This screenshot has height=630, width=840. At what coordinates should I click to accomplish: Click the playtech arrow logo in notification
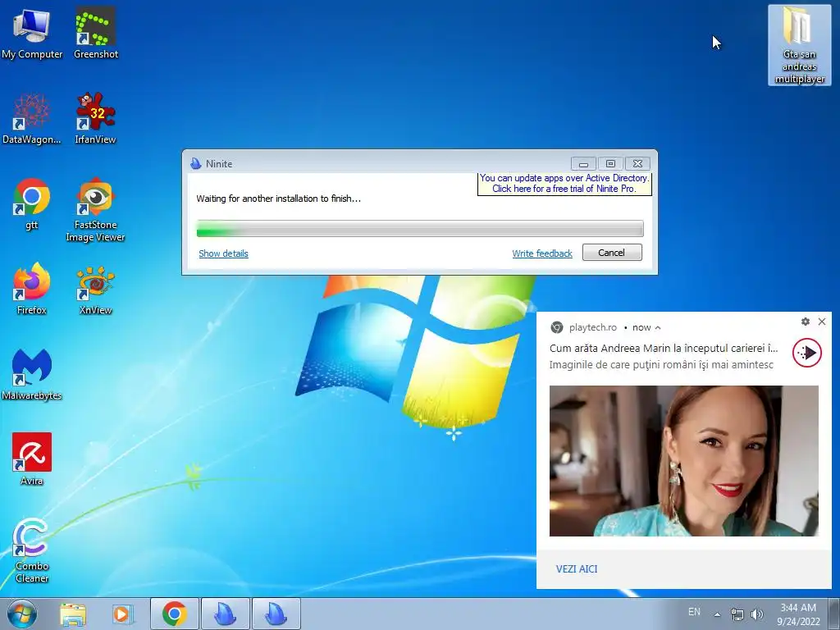click(x=807, y=353)
